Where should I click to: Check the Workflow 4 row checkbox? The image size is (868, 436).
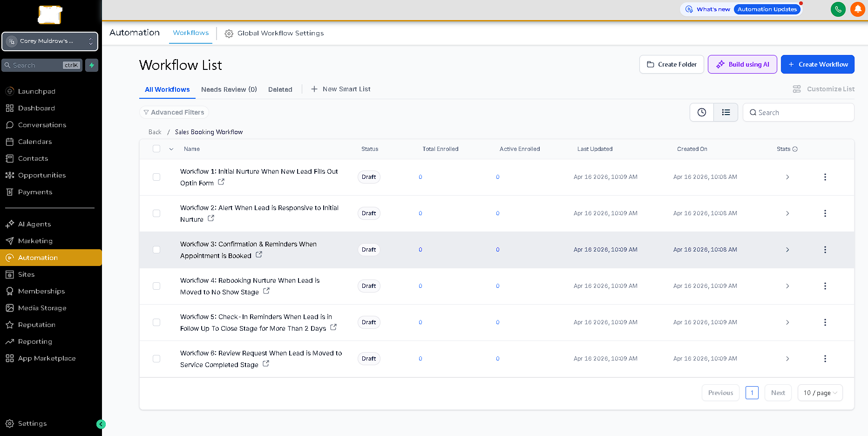point(156,286)
